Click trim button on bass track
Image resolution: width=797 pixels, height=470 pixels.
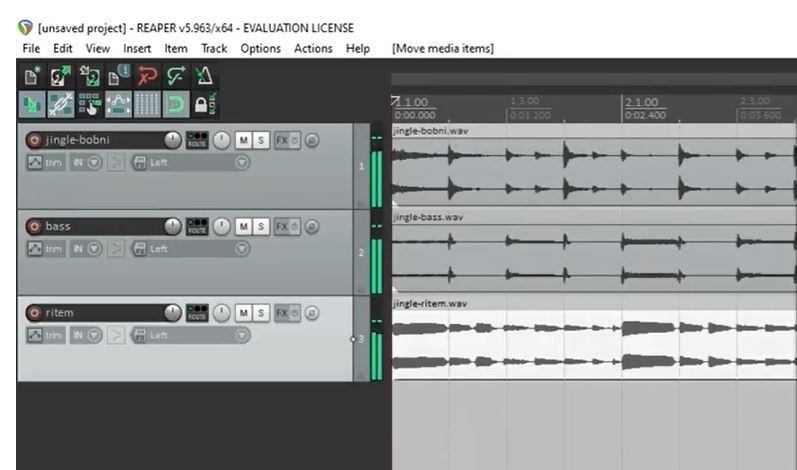[54, 249]
